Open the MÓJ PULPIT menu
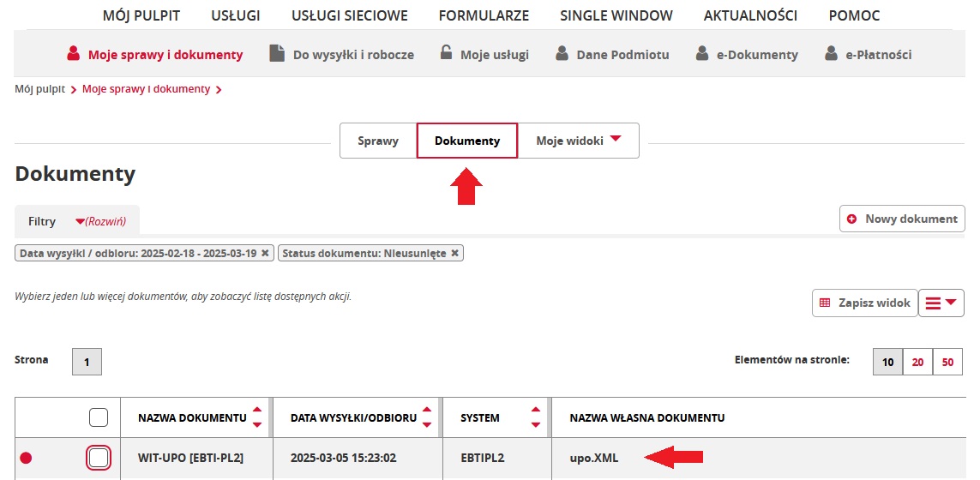Viewport: 980px width, 480px height. pos(141,15)
